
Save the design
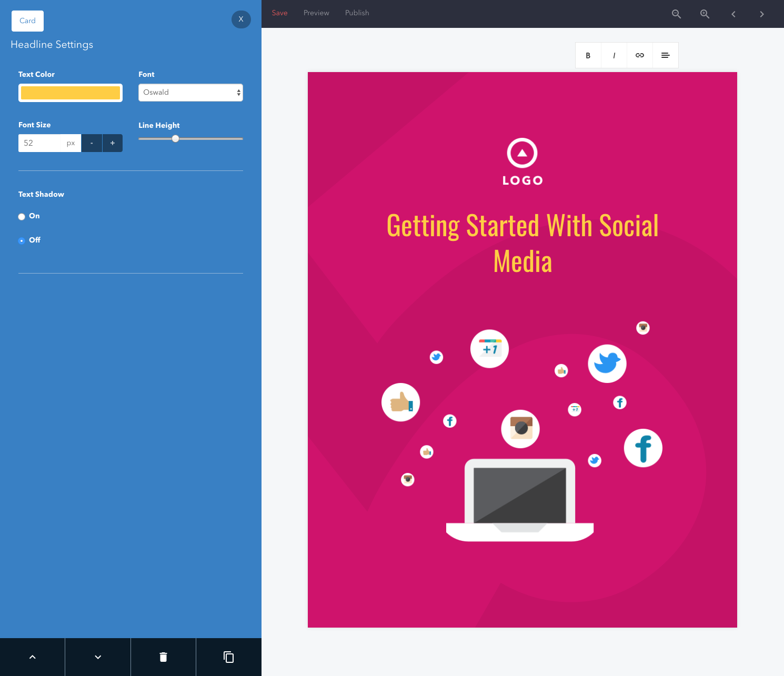tap(279, 13)
